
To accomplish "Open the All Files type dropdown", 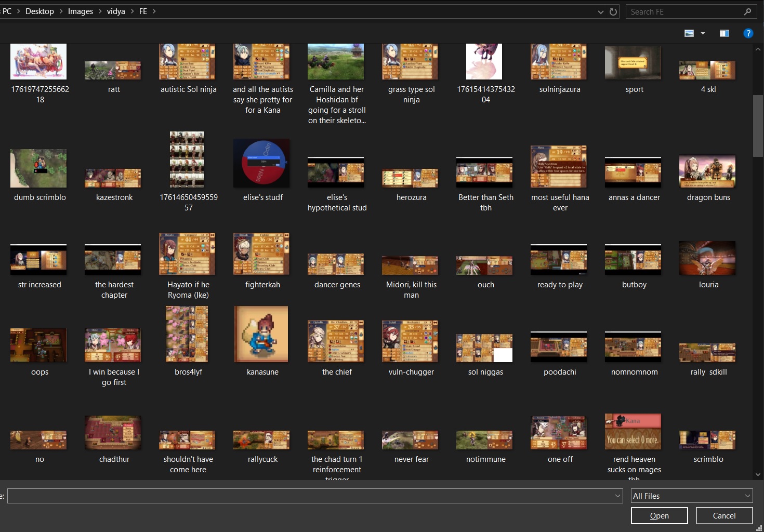I will click(x=748, y=496).
